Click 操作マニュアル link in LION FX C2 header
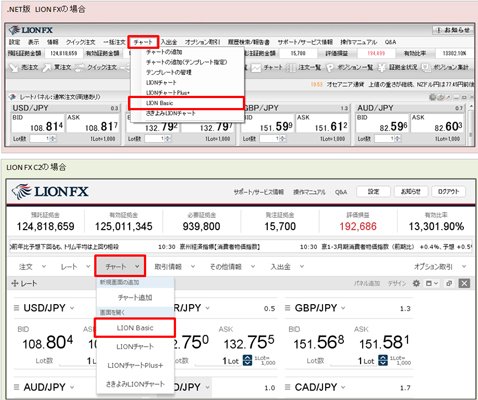The width and height of the screenshot is (478, 400). (309, 192)
